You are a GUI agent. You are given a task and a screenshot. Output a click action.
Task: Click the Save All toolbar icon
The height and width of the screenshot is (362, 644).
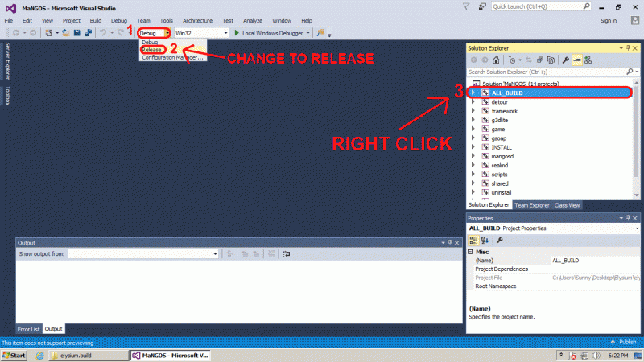click(x=88, y=33)
